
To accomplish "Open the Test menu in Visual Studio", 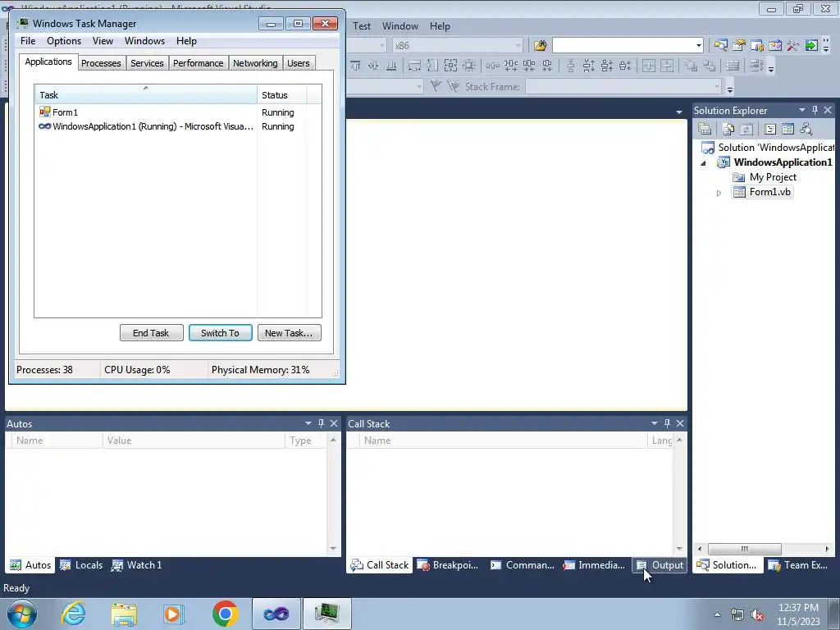I will point(362,25).
